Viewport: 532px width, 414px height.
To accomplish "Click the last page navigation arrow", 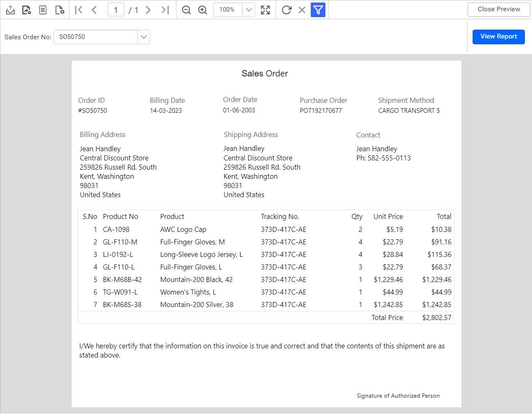I will coord(165,10).
